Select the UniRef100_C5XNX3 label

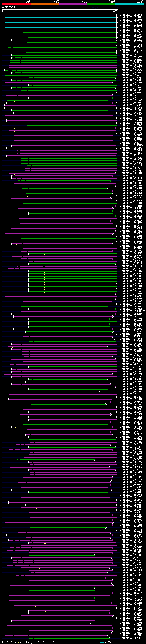[x=131, y=58]
